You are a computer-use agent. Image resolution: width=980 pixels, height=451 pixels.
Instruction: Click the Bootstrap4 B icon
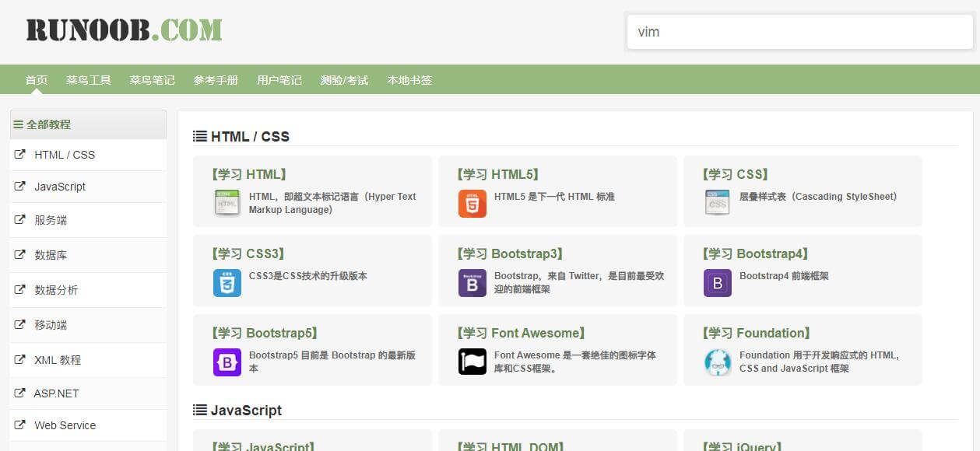[718, 282]
